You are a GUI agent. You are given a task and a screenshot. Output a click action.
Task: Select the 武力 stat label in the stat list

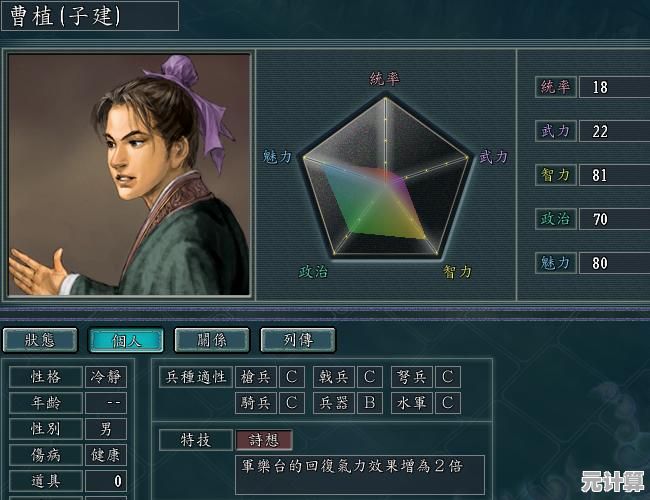(555, 131)
